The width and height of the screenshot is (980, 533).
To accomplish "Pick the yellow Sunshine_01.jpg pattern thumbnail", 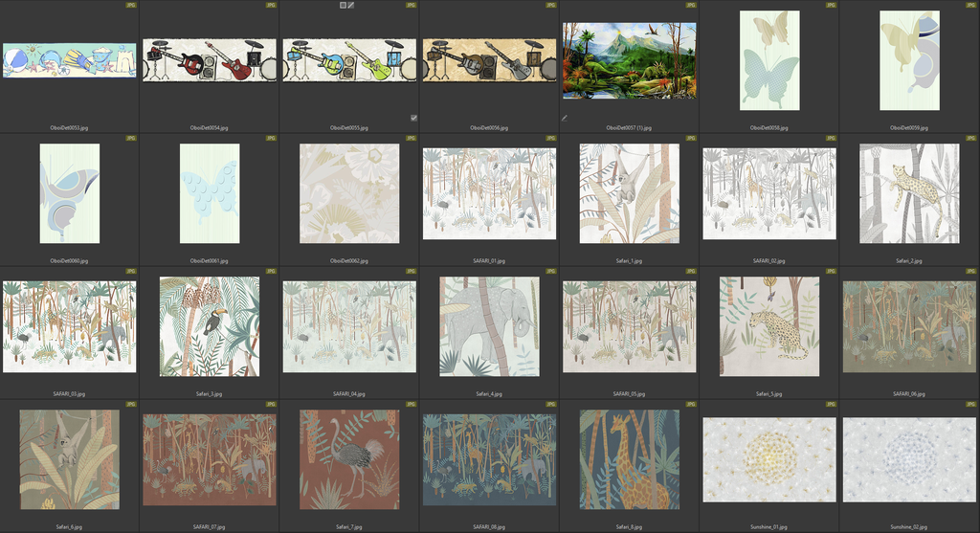I will pyautogui.click(x=768, y=458).
